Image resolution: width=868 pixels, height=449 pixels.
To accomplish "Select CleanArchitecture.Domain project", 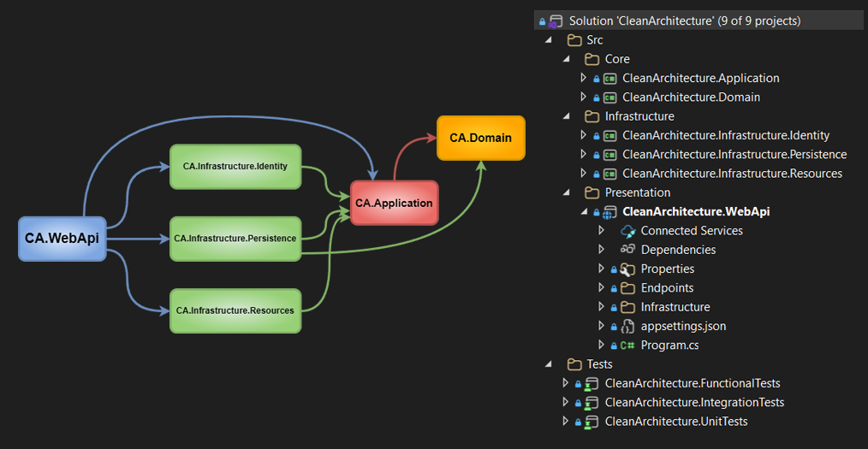I will 691,97.
